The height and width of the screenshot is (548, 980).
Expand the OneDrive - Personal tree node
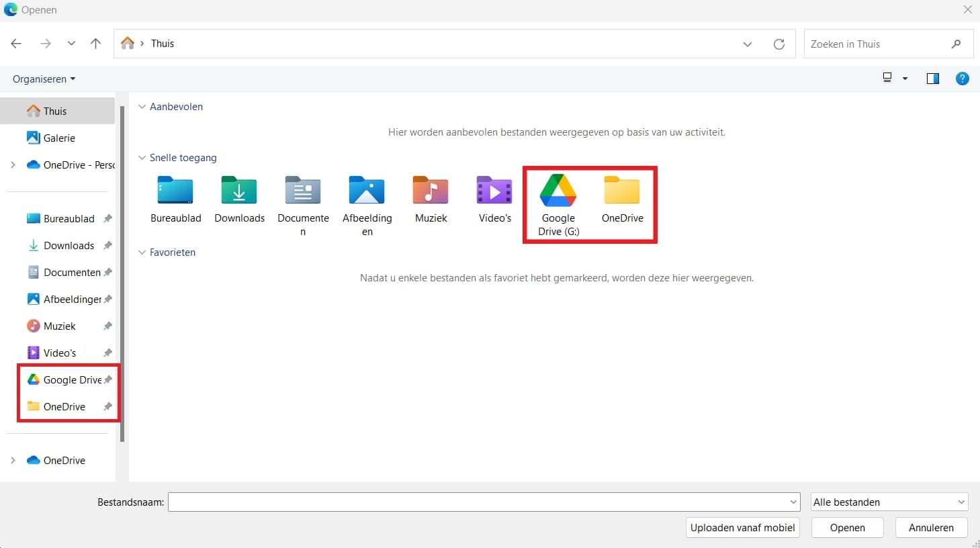click(13, 165)
